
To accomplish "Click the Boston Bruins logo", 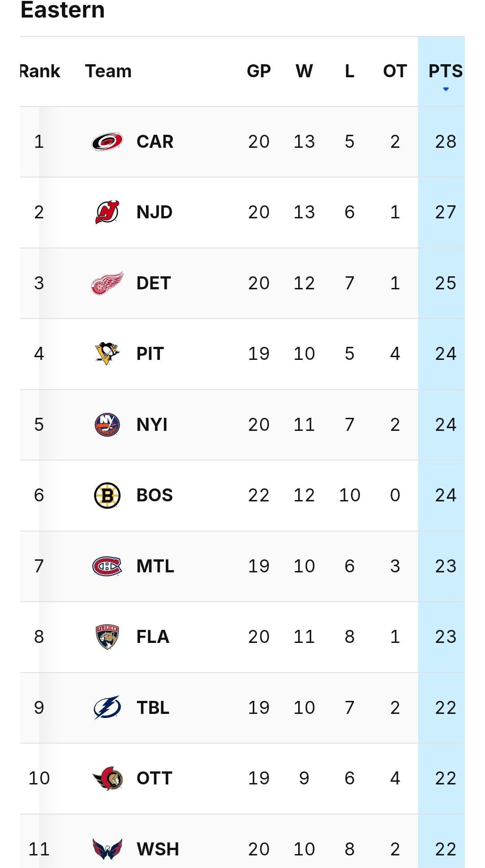I will pos(107,495).
